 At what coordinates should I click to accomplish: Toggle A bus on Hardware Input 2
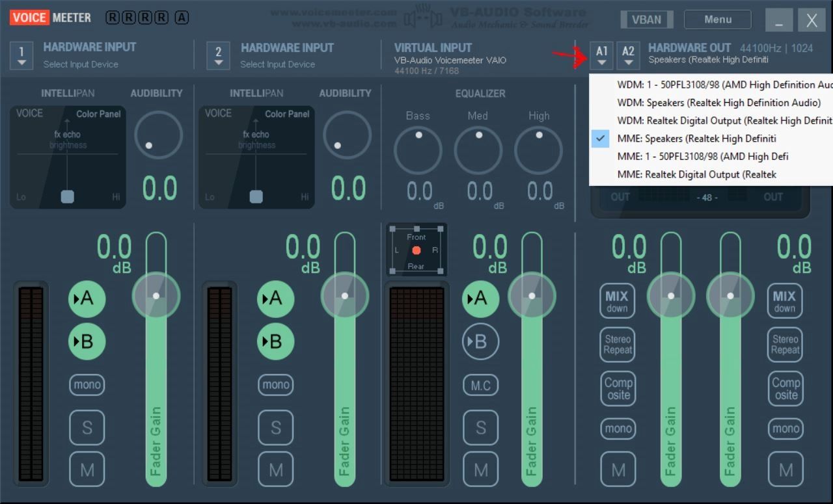[276, 298]
